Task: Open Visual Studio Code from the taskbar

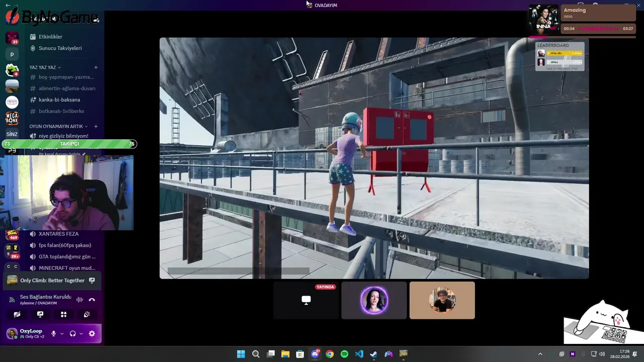Action: [359, 354]
